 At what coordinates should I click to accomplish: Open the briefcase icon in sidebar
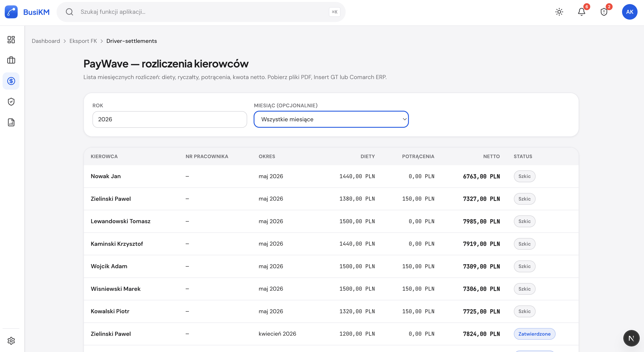point(11,60)
